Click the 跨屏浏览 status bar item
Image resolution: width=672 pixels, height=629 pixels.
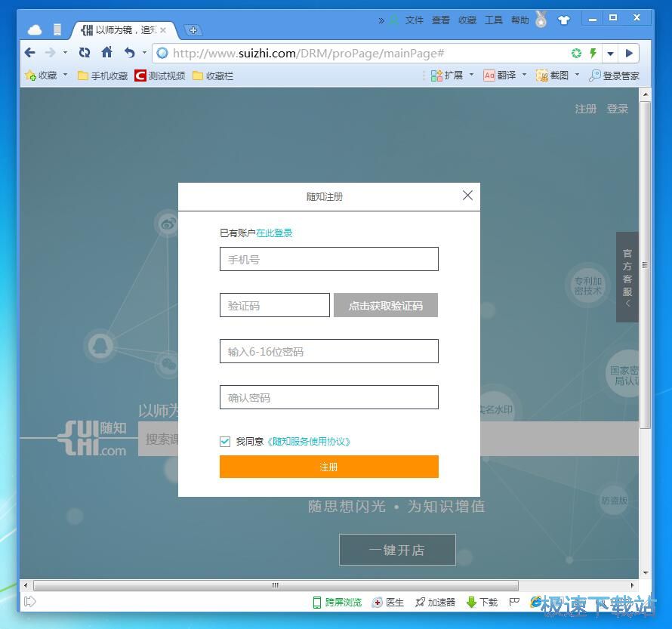pos(338,603)
